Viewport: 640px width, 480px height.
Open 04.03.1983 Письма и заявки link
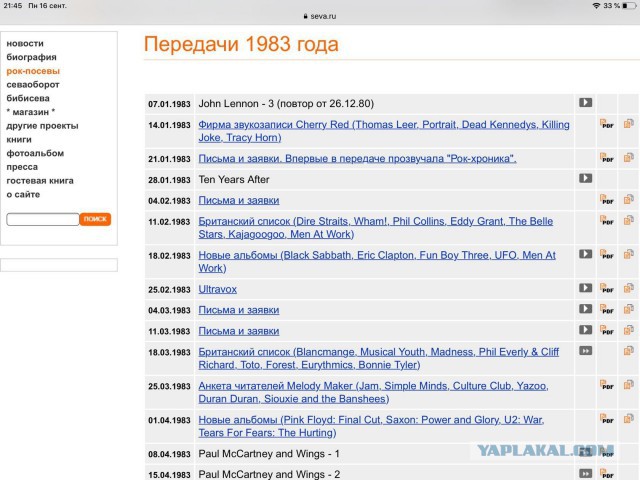point(239,310)
